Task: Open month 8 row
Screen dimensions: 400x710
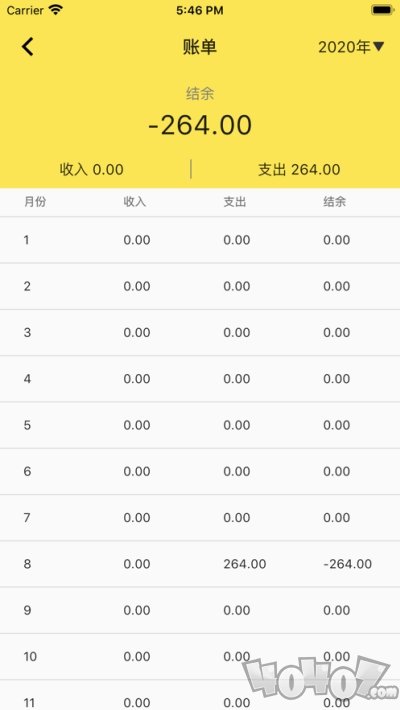Action: click(200, 564)
